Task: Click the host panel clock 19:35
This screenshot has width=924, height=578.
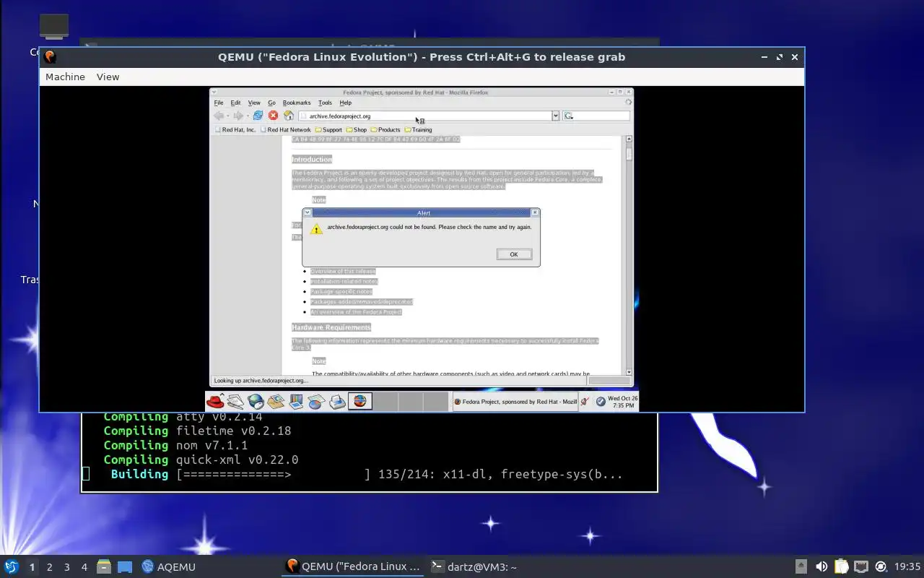Action: click(x=907, y=566)
